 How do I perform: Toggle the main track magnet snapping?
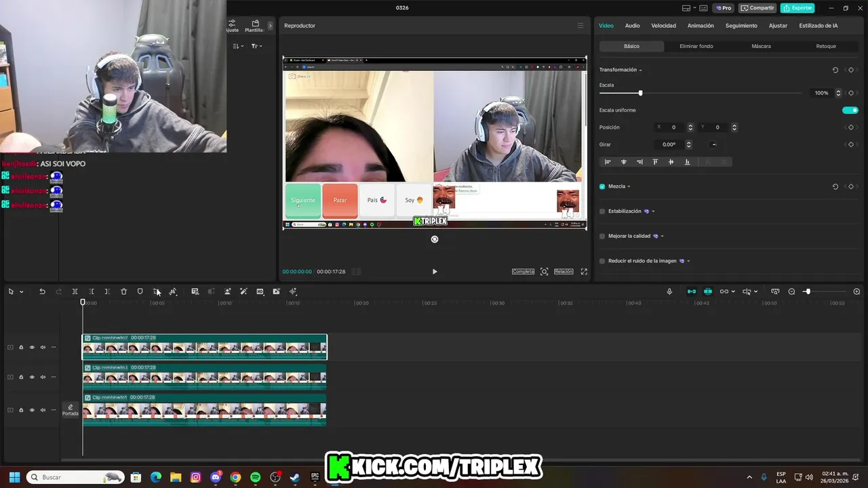tap(691, 291)
